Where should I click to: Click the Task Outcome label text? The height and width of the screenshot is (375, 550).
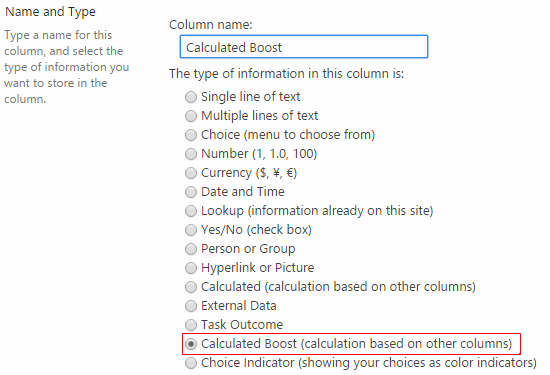(x=242, y=324)
